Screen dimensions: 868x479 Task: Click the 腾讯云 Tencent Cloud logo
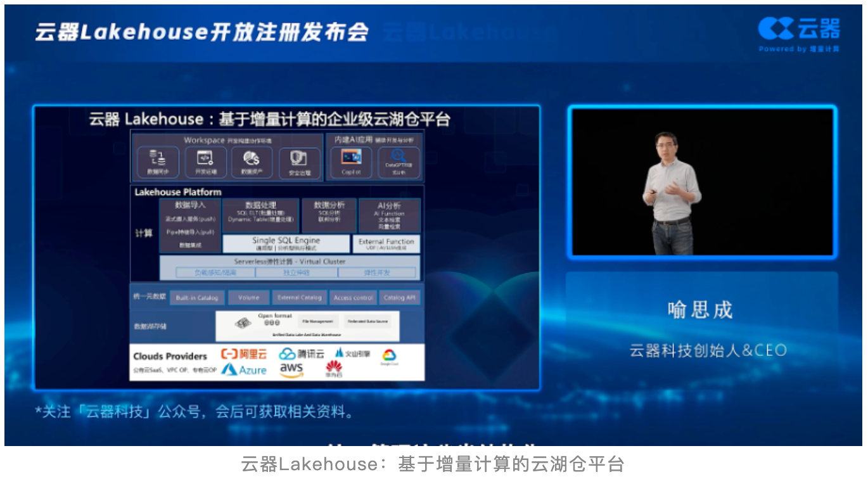coord(302,354)
